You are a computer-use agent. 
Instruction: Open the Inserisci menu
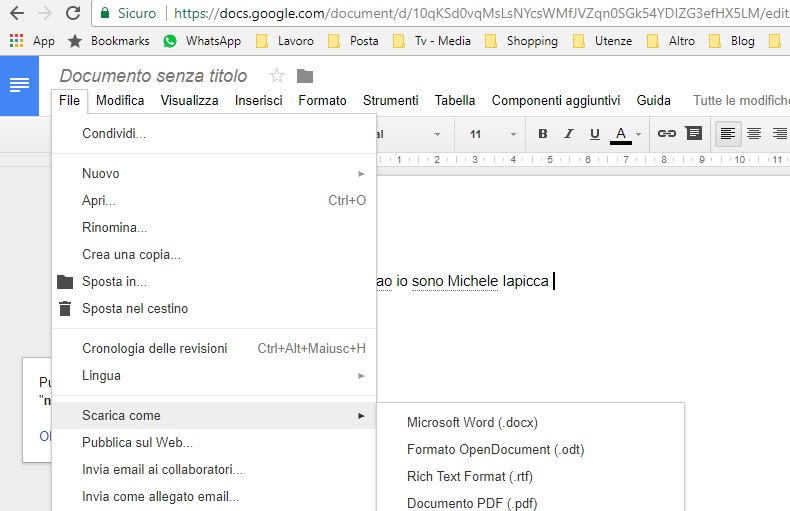point(258,100)
